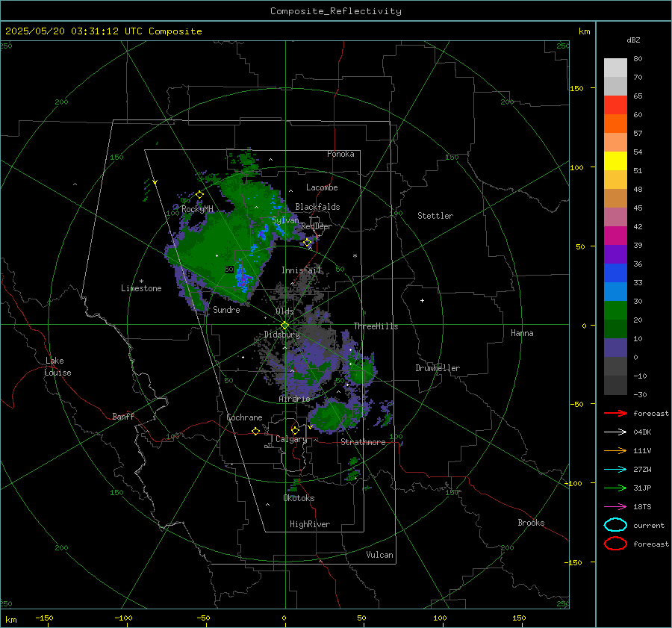Click the Cochrane city label
Screen dimensions: 672x628
click(x=244, y=417)
